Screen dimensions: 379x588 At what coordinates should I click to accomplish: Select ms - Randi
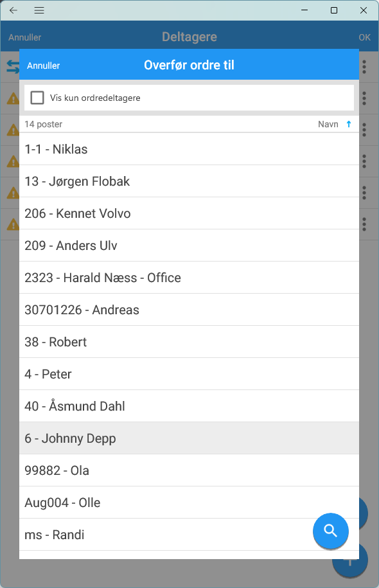189,535
